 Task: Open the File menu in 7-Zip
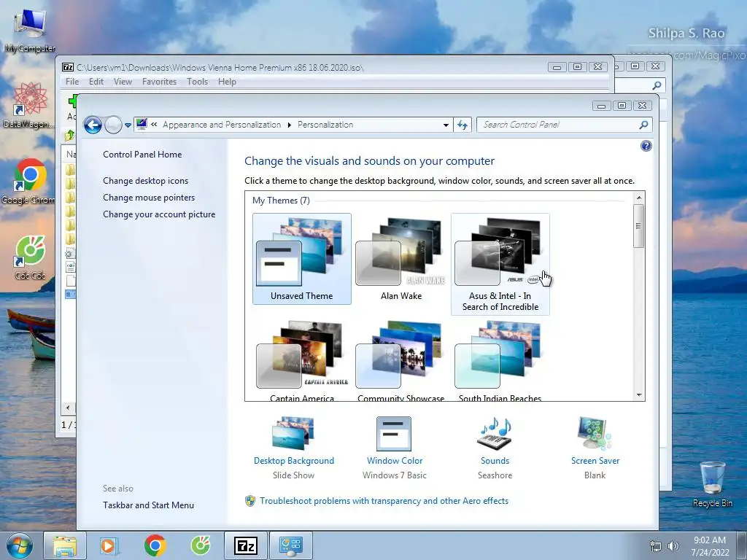72,82
